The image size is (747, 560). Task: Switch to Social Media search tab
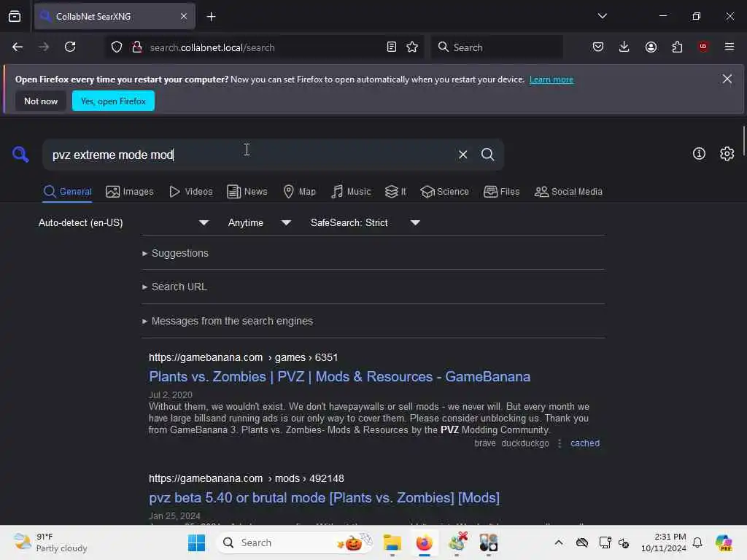(x=568, y=192)
